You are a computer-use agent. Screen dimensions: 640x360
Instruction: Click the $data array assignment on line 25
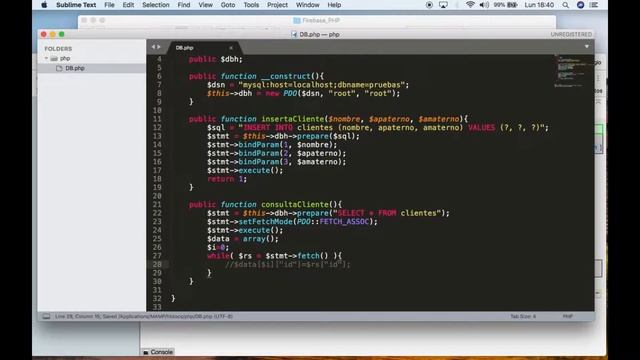click(x=243, y=239)
